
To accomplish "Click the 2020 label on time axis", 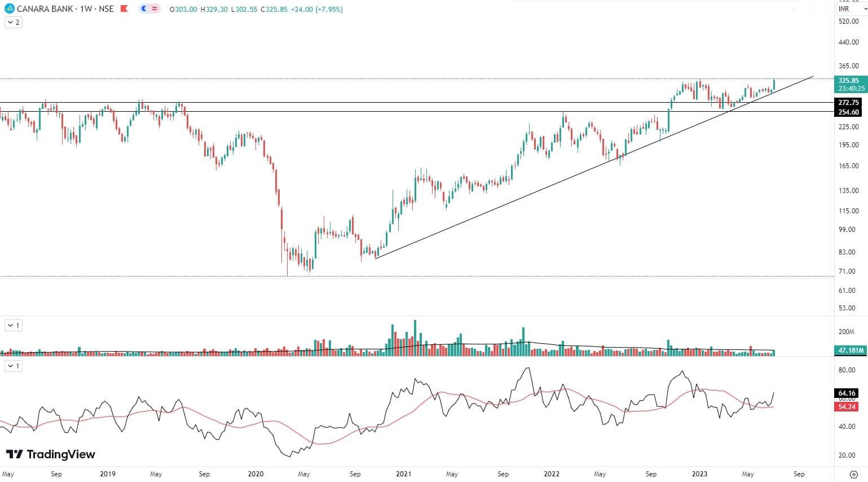I will [x=255, y=474].
